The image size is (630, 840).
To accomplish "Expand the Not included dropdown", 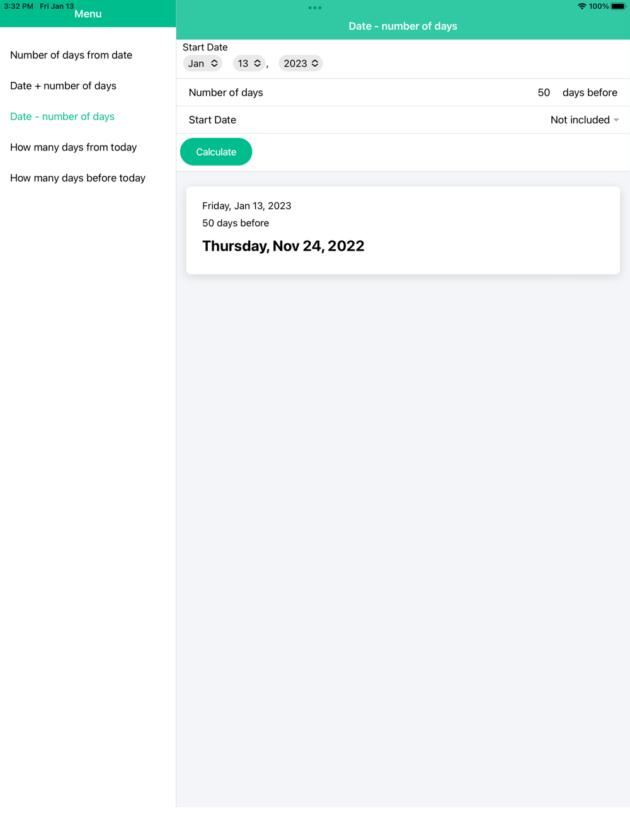I will [x=585, y=120].
